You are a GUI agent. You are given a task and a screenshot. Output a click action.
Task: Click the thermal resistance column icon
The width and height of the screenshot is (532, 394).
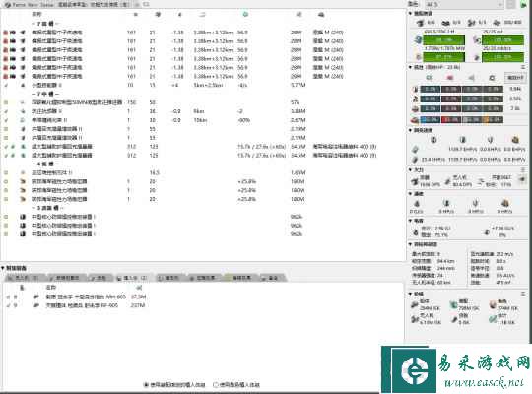click(450, 78)
